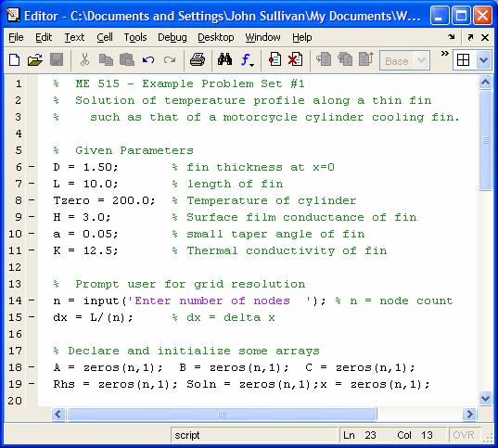Create a new M-file with the blank page icon

(14, 59)
